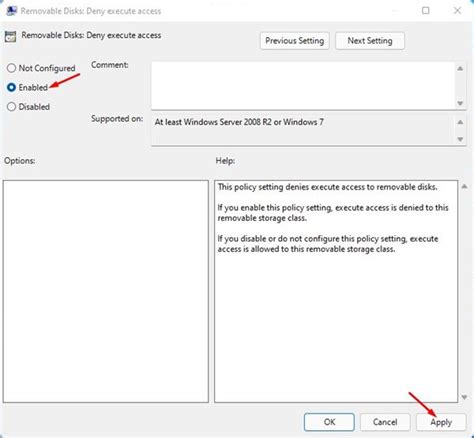Click the help paragraph starting 'If you enable this policy'

(333, 213)
